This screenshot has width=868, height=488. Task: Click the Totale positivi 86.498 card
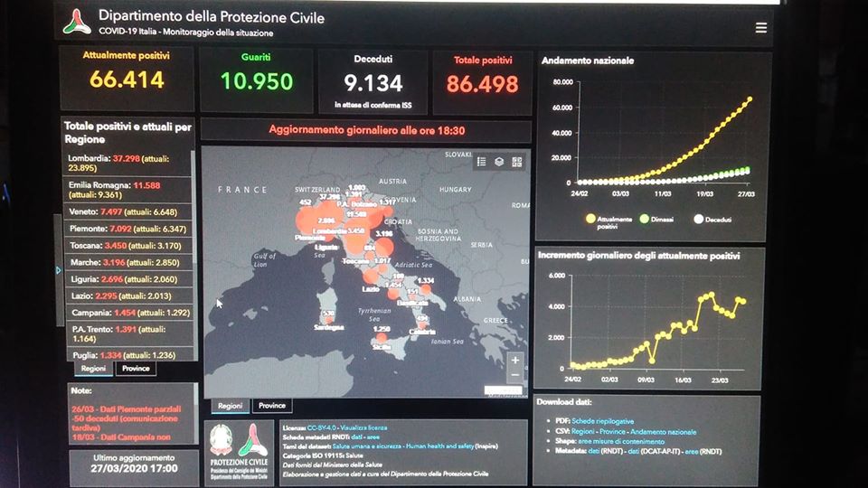tap(482, 83)
